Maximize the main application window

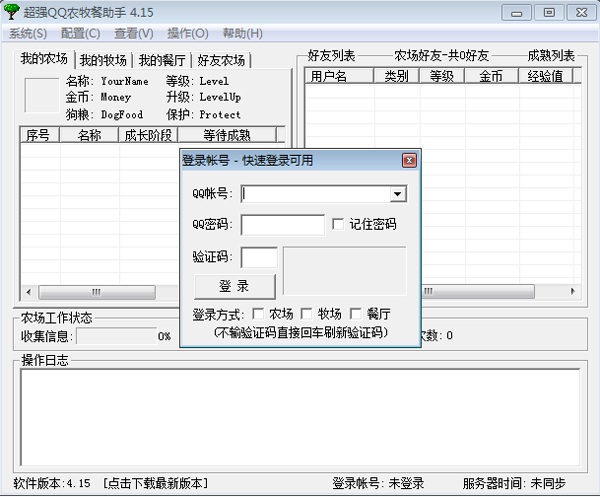549,13
